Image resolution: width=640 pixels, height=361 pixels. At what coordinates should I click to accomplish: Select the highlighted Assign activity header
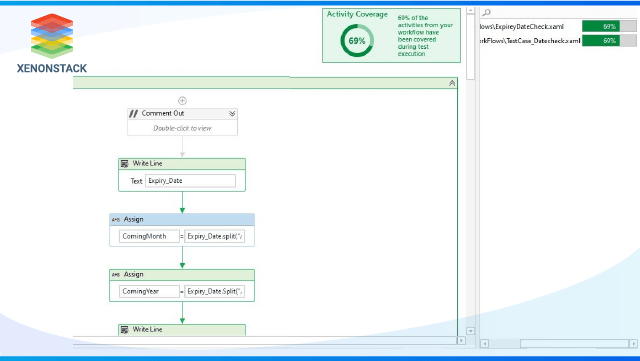pyautogui.click(x=182, y=220)
